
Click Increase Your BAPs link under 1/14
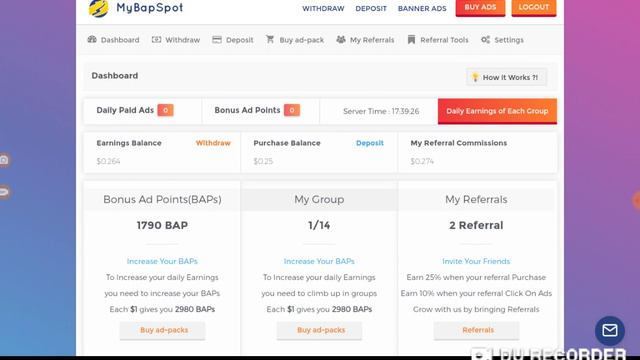click(319, 261)
